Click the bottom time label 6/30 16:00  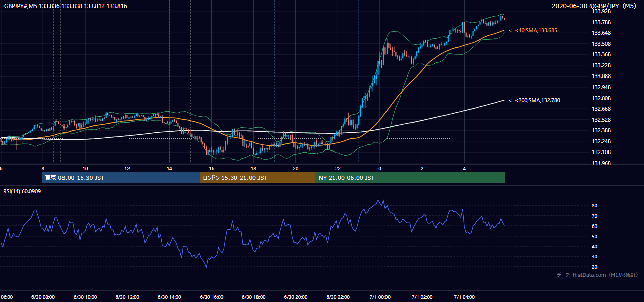click(x=212, y=297)
